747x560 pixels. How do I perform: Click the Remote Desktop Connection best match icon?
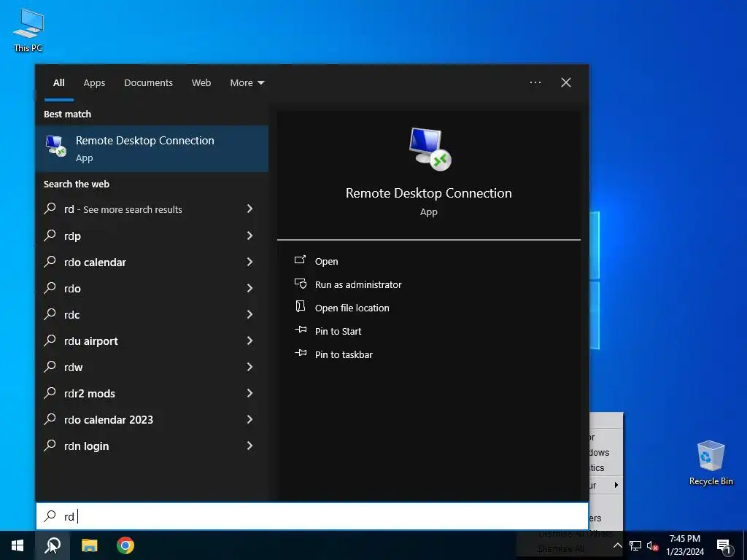coord(55,146)
